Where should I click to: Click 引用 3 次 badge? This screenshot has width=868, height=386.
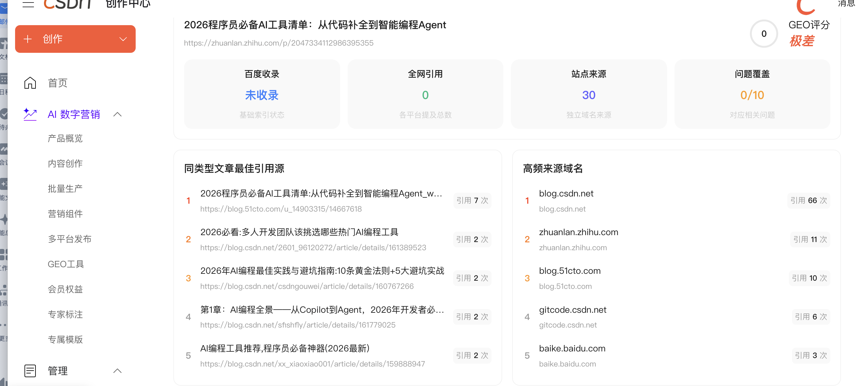tap(811, 355)
